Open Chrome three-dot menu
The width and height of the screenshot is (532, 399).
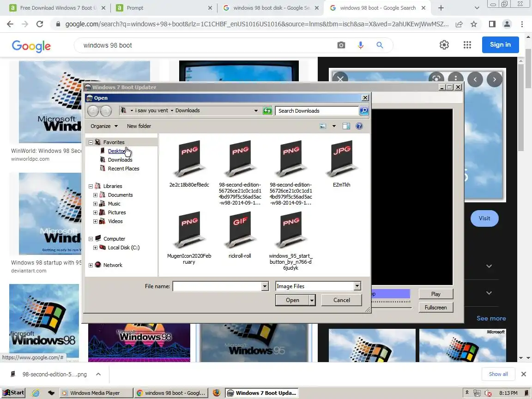tap(522, 24)
